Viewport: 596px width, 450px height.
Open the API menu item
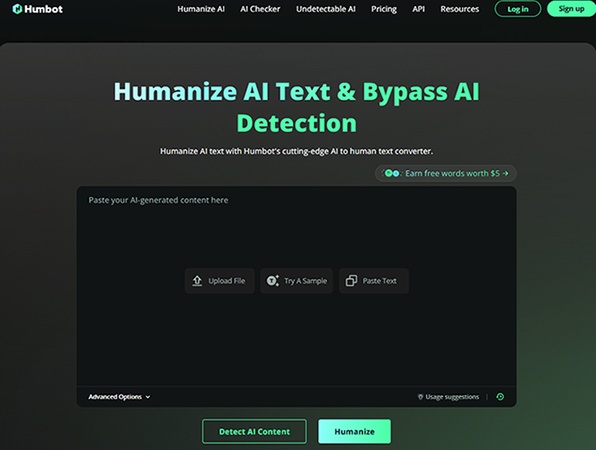pyautogui.click(x=418, y=9)
